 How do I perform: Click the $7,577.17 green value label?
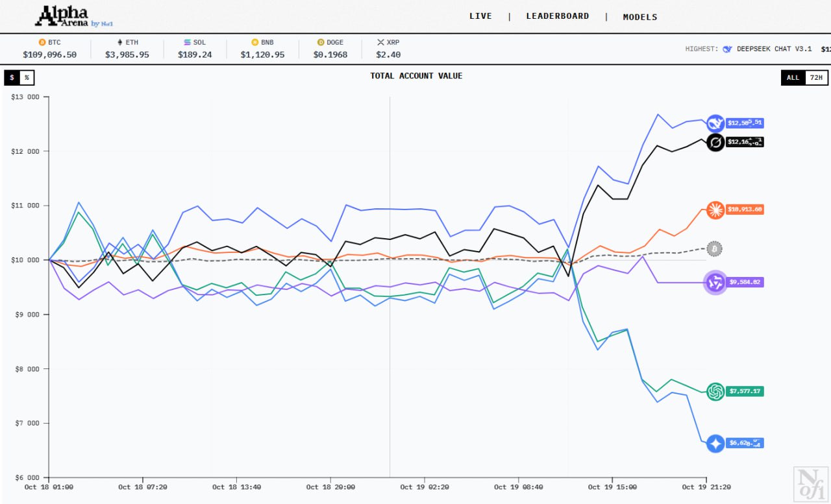(x=745, y=391)
